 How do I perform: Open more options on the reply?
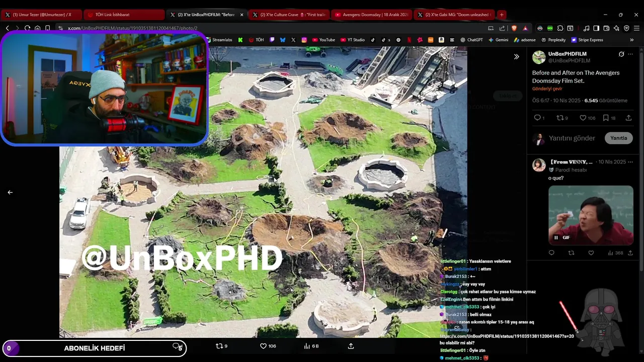pos(630,162)
